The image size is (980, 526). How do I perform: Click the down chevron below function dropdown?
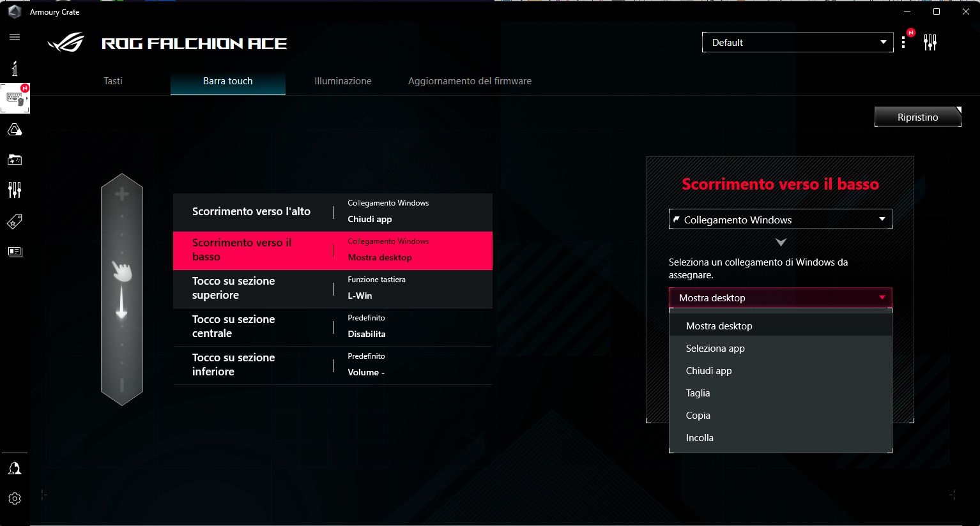pos(780,243)
